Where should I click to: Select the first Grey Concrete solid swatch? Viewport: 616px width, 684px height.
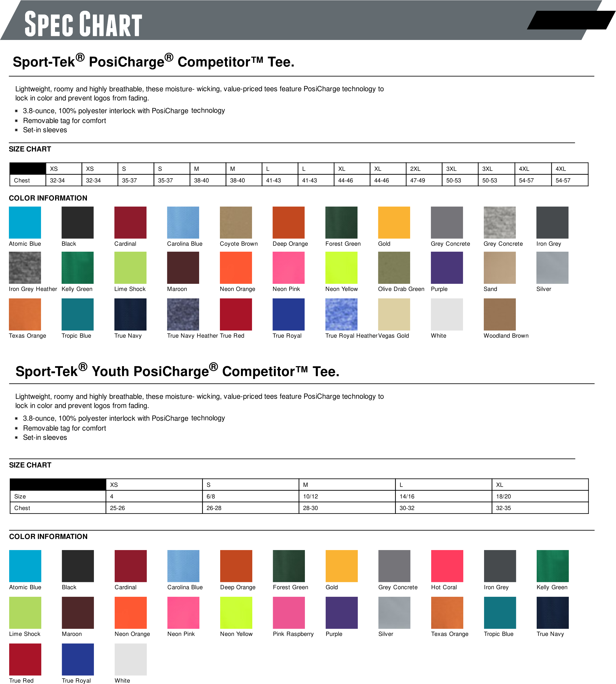click(447, 223)
